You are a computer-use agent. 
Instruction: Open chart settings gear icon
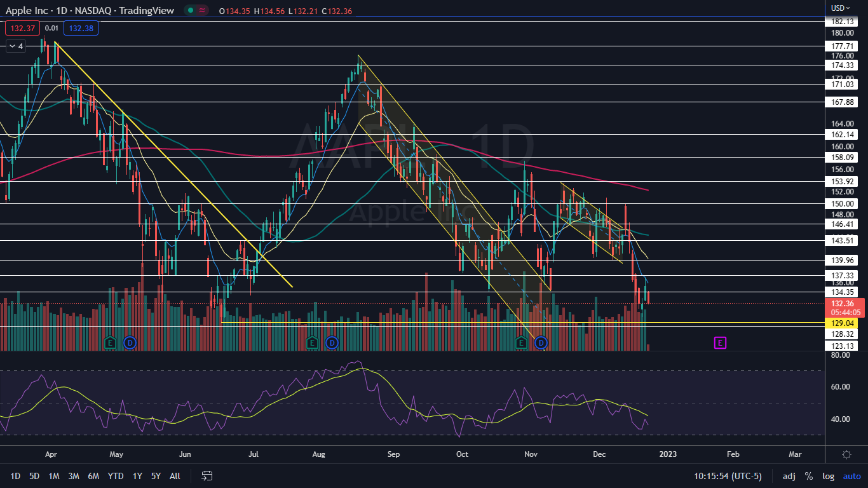[x=846, y=454]
